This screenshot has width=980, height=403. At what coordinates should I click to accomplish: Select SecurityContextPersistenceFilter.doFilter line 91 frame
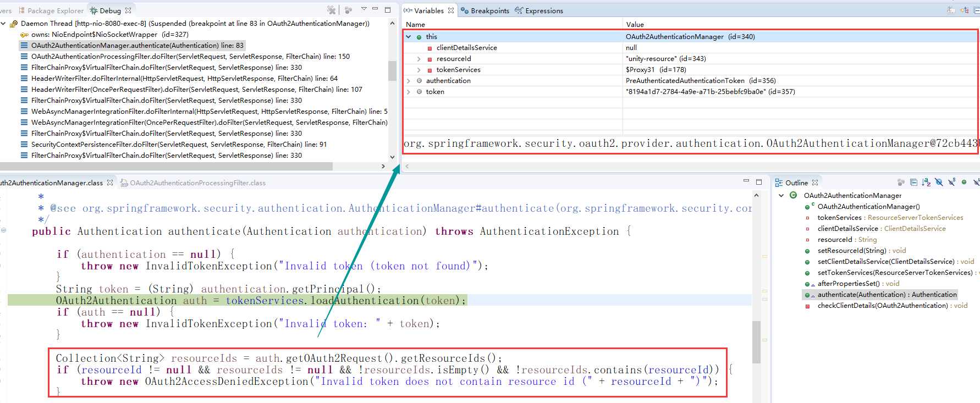(x=173, y=145)
